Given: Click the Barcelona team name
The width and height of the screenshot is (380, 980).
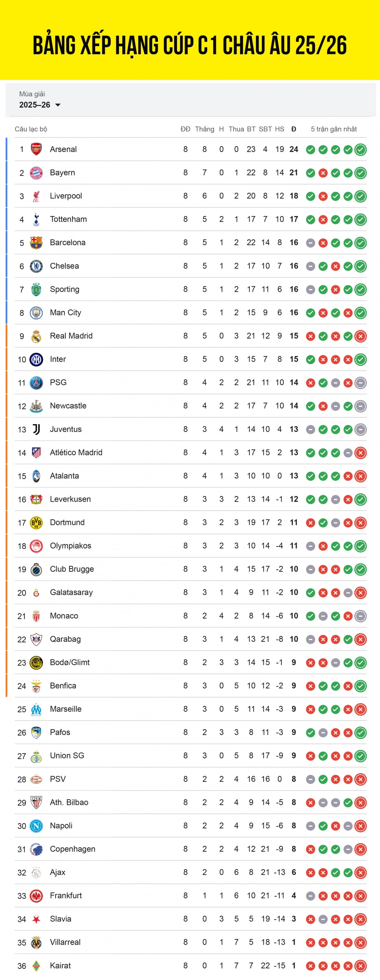Looking at the screenshot, I should pyautogui.click(x=68, y=242).
